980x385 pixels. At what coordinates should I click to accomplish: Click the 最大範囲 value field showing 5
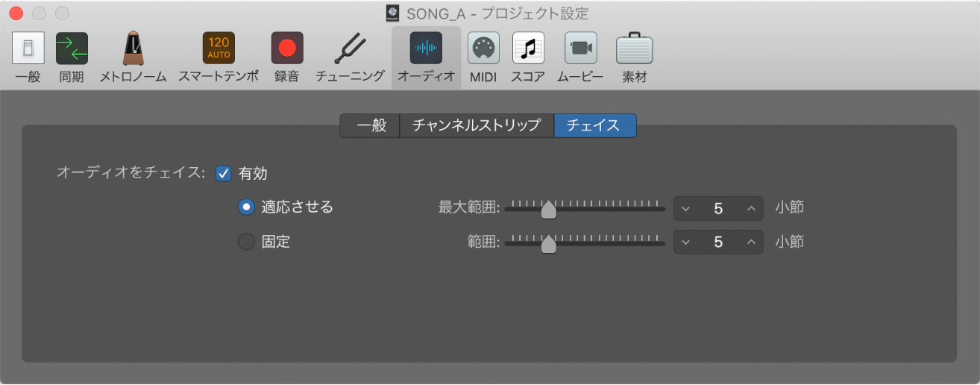click(718, 208)
